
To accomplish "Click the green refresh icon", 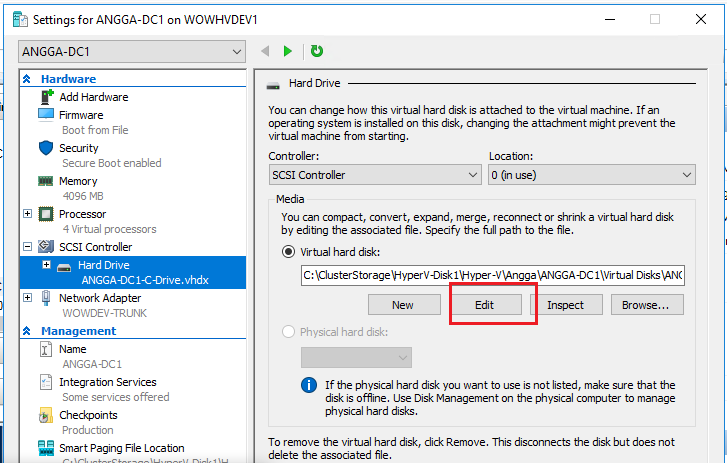I will point(317,51).
